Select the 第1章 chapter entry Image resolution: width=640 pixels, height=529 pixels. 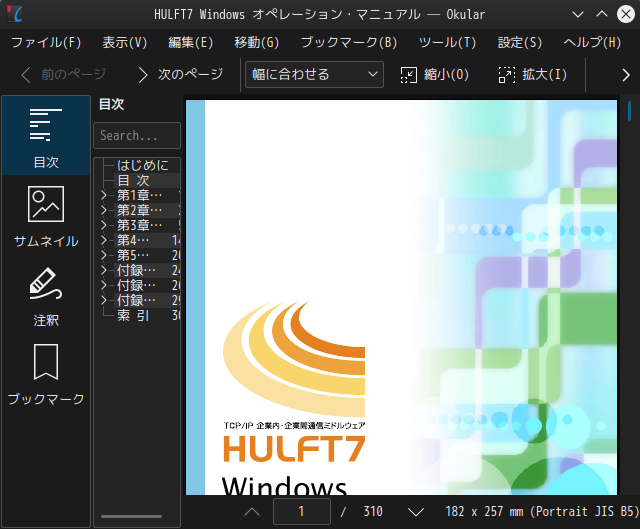point(140,196)
